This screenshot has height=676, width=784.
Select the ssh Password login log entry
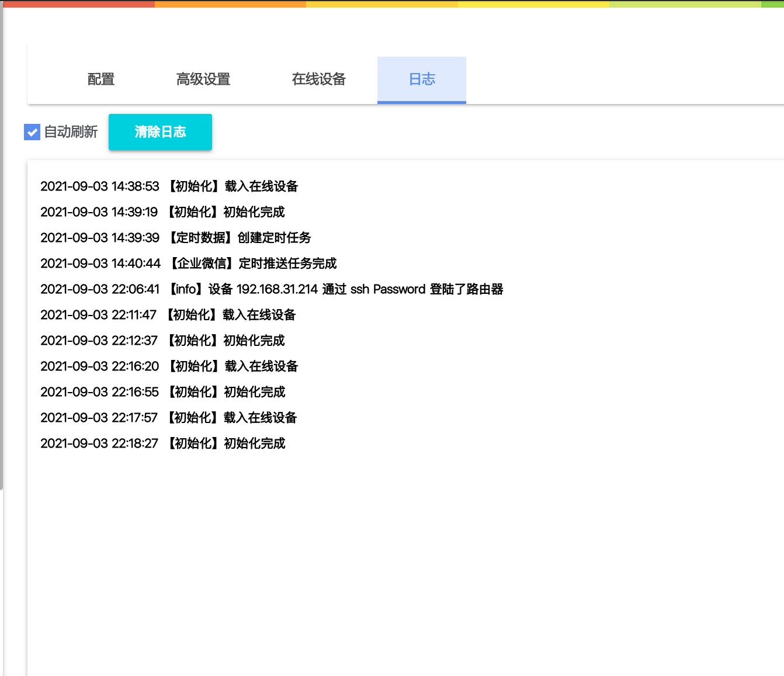coord(273,289)
